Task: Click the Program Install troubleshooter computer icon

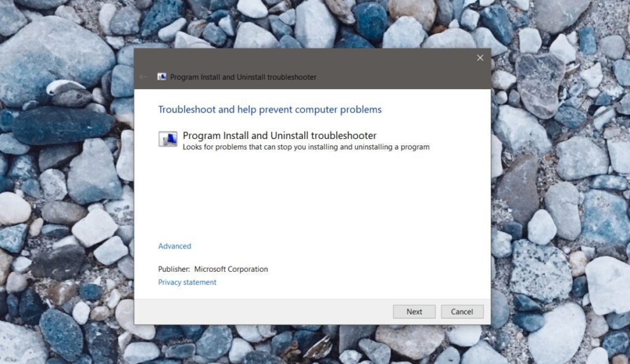Action: pos(168,138)
